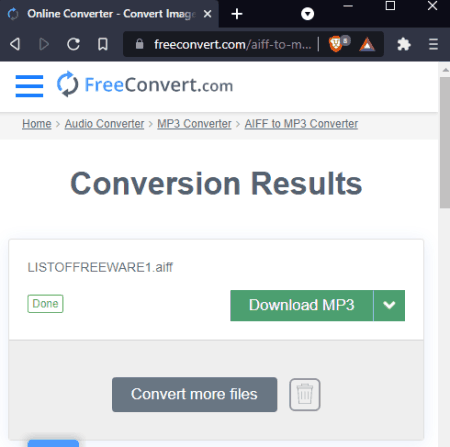Click the Conversion Results heading
This screenshot has height=447, width=450.
(216, 183)
